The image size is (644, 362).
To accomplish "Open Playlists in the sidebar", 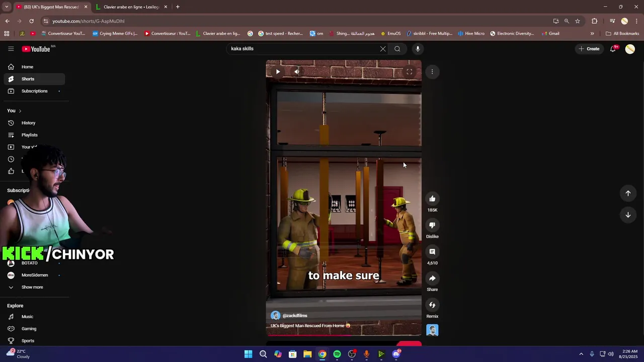I will [x=34, y=135].
